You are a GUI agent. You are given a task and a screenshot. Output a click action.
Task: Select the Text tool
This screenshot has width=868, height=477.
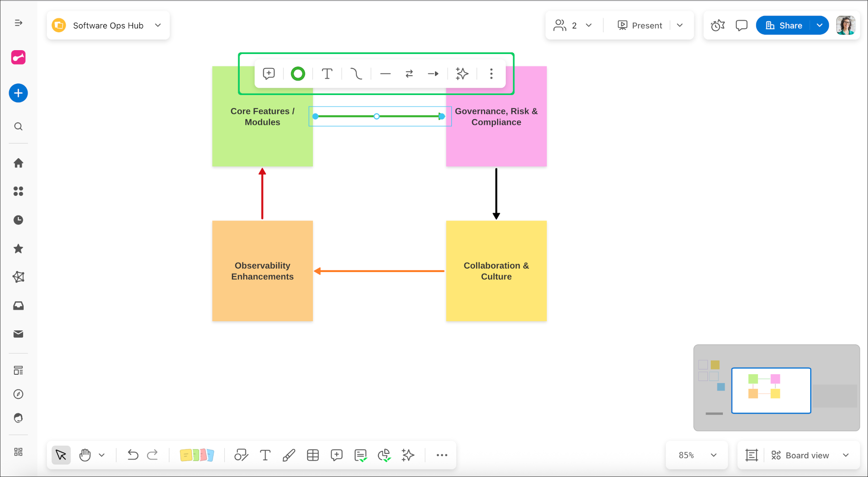[265, 455]
